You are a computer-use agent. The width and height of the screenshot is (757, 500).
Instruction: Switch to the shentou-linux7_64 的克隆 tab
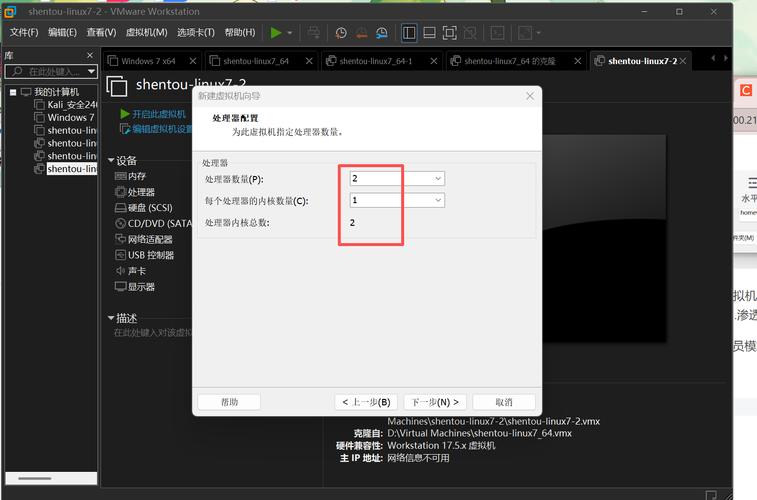509,61
